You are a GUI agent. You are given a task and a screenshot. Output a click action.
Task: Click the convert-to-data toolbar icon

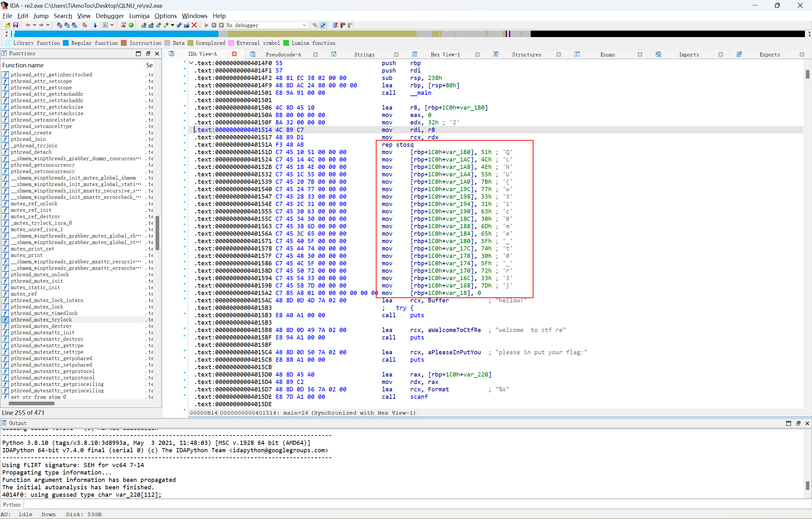coord(151,25)
